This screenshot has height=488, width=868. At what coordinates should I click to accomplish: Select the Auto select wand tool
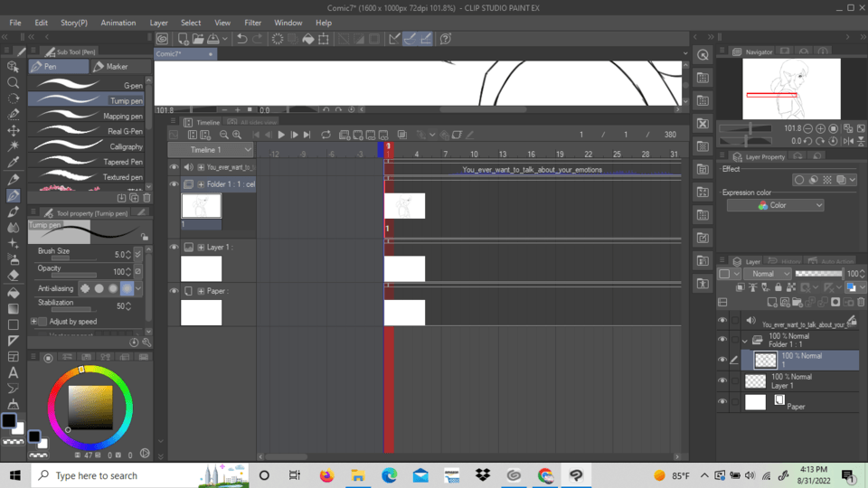pyautogui.click(x=13, y=146)
